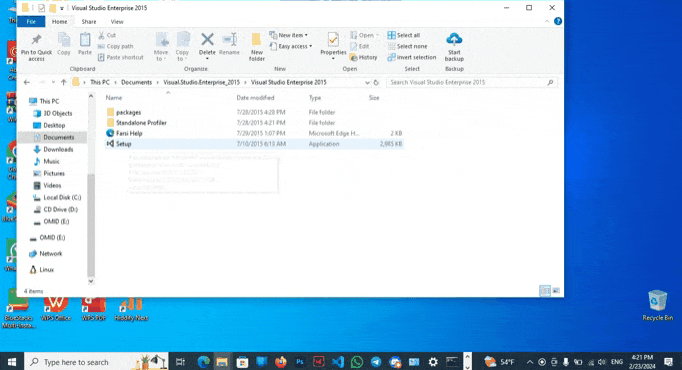Select Network in the navigation pane
This screenshot has height=370, width=682.
50,253
